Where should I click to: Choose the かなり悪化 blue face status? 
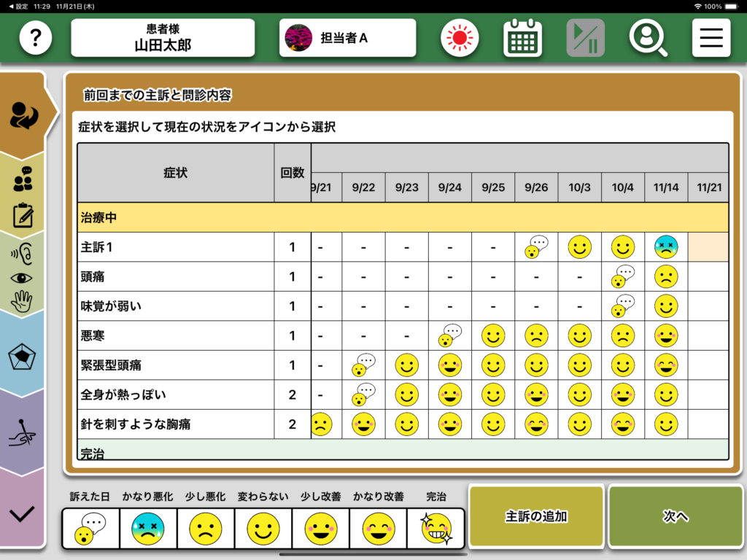pos(147,529)
